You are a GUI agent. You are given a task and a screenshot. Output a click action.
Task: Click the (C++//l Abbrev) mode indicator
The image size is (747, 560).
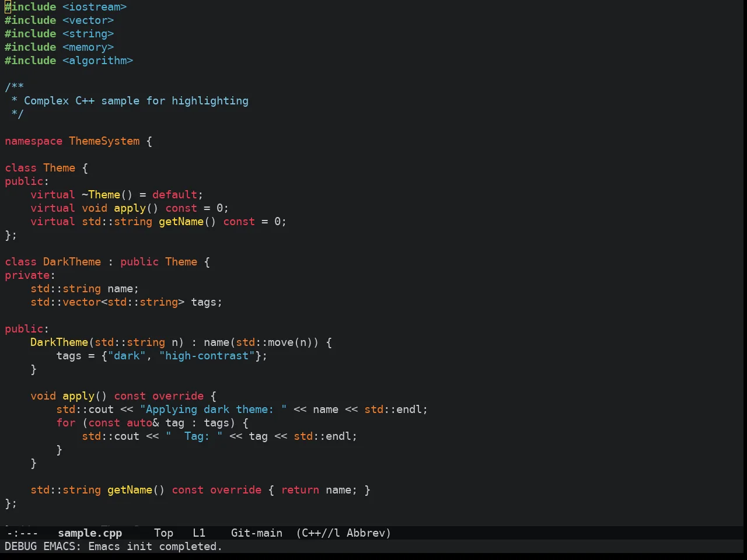coord(343,533)
